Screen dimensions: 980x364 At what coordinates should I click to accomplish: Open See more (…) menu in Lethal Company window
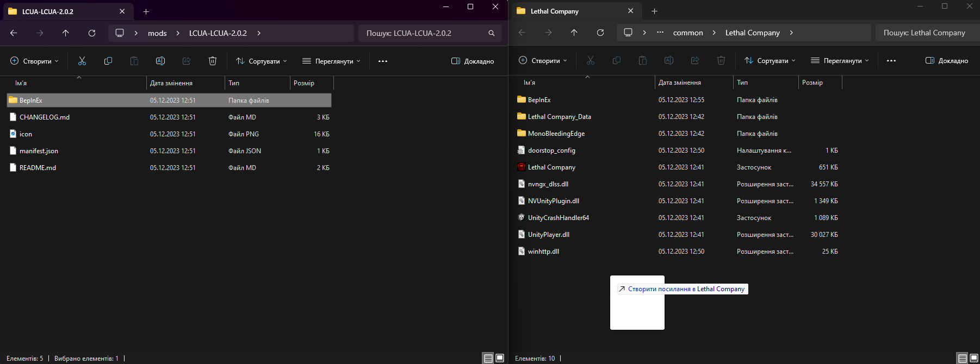[x=891, y=60]
